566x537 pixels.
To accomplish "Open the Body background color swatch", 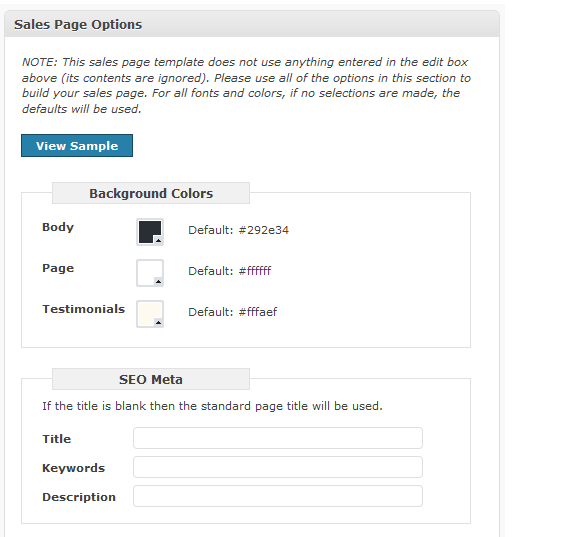I will 150,232.
